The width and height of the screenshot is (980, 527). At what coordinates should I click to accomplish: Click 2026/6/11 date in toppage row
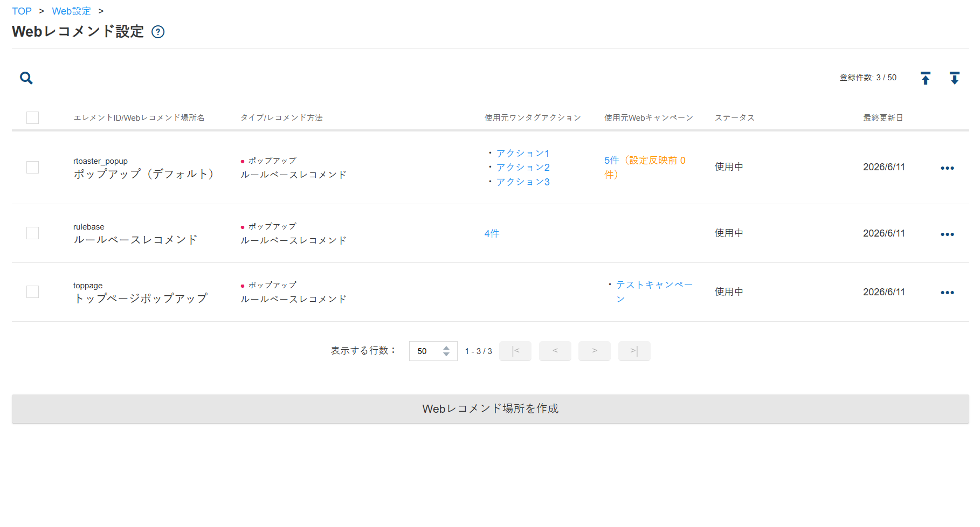pyautogui.click(x=884, y=292)
